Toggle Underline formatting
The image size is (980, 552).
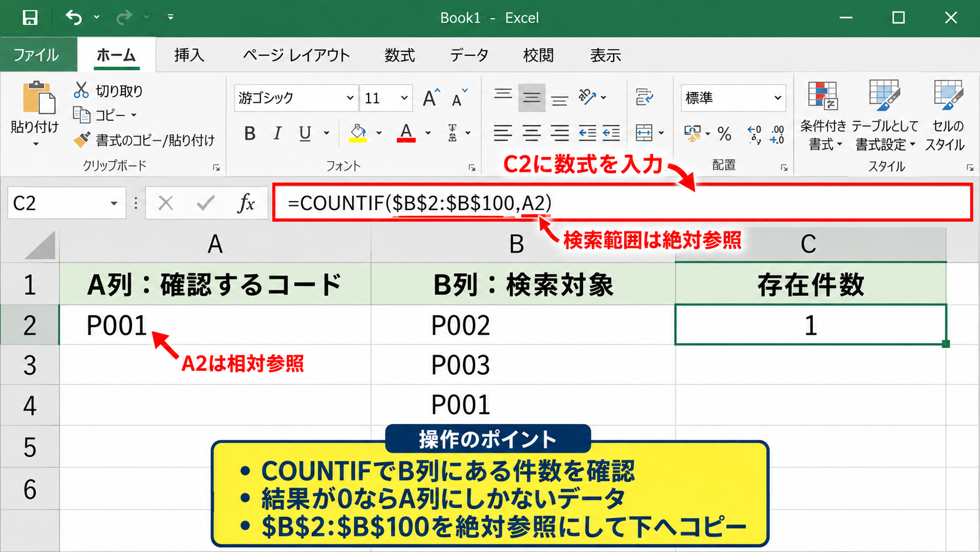point(305,134)
